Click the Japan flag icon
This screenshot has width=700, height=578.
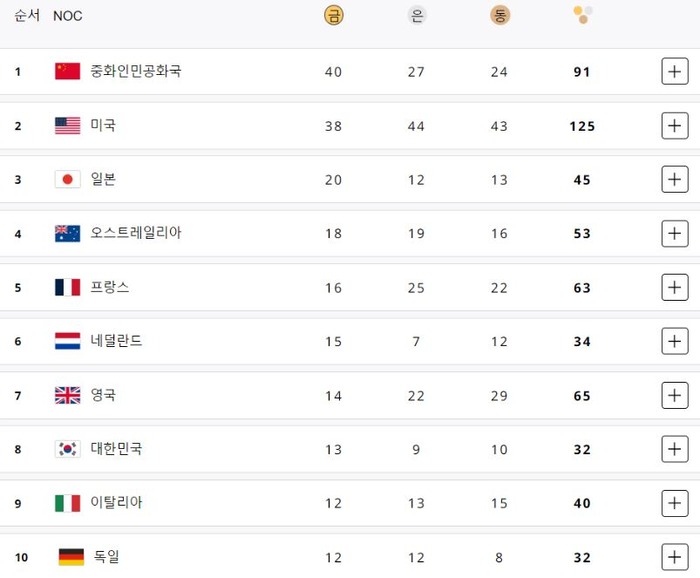click(67, 180)
